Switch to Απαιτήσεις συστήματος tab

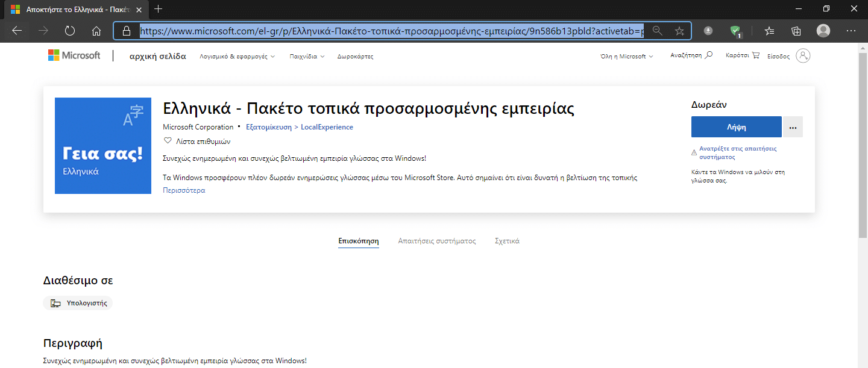point(437,241)
